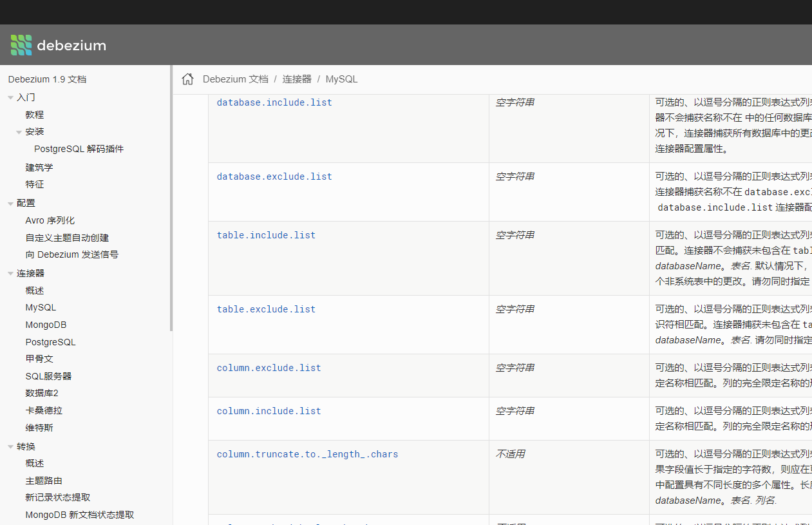Click debezium wordmark in header
This screenshot has width=812, height=525.
pyautogui.click(x=71, y=45)
